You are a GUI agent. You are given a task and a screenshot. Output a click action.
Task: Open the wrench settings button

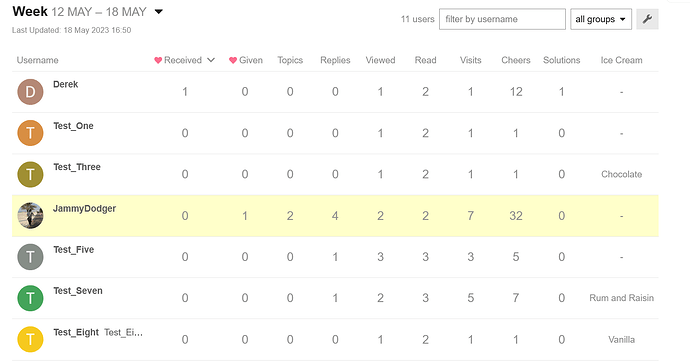[x=647, y=19]
